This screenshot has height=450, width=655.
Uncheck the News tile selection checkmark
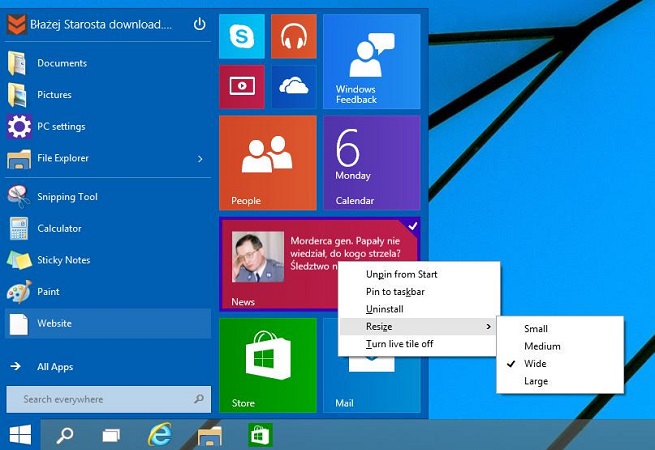413,226
